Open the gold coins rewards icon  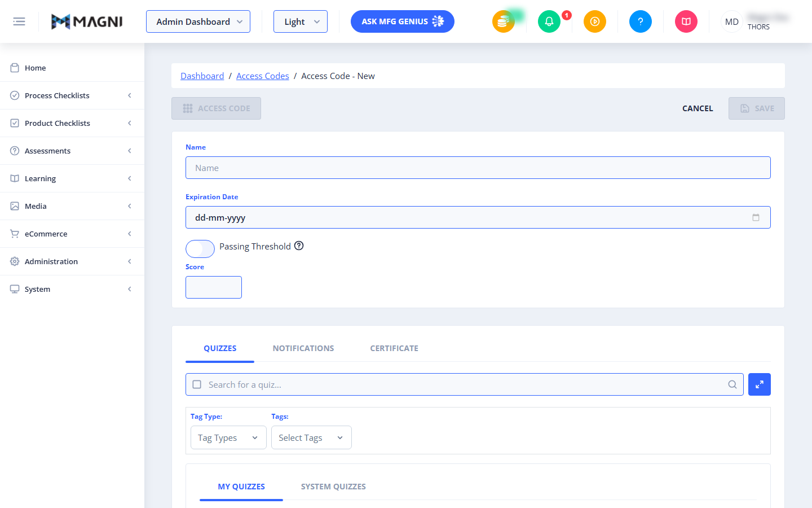(504, 21)
